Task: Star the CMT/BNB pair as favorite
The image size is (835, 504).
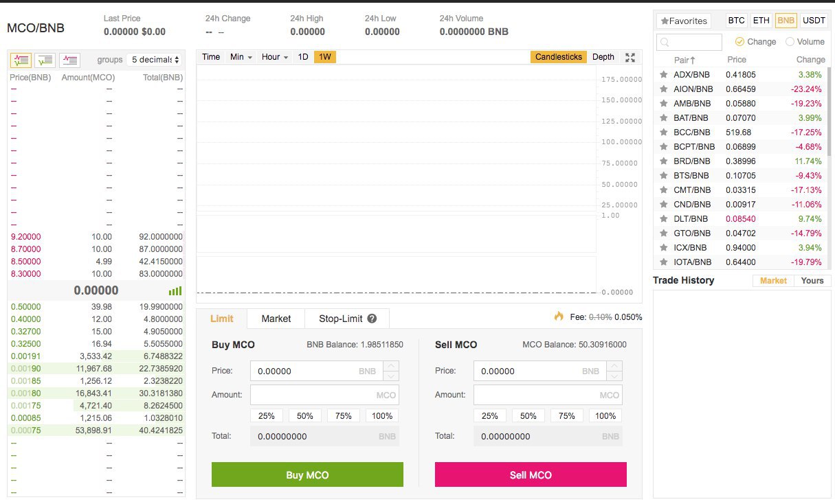Action: (663, 190)
